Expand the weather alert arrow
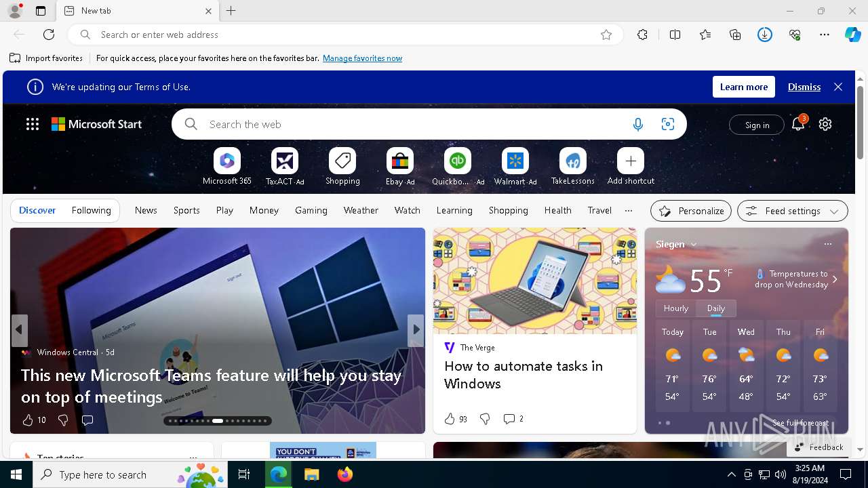Viewport: 868px width, 488px height. [x=835, y=279]
